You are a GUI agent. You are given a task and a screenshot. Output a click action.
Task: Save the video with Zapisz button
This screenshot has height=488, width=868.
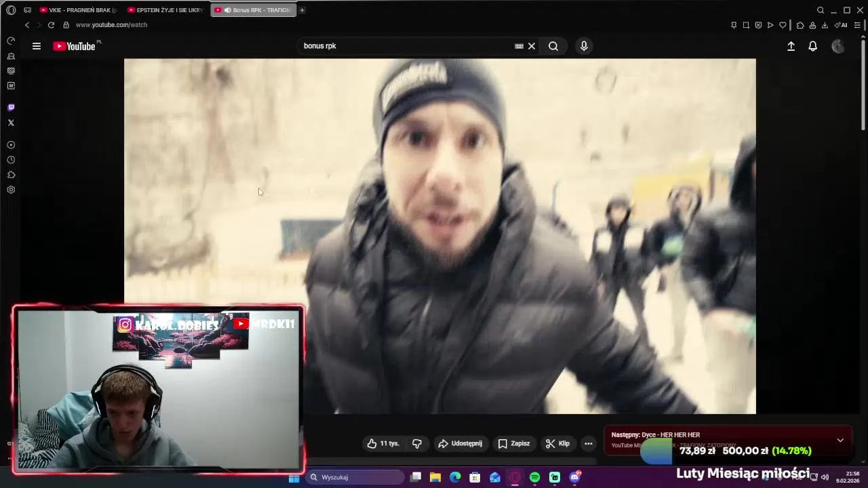[514, 443]
